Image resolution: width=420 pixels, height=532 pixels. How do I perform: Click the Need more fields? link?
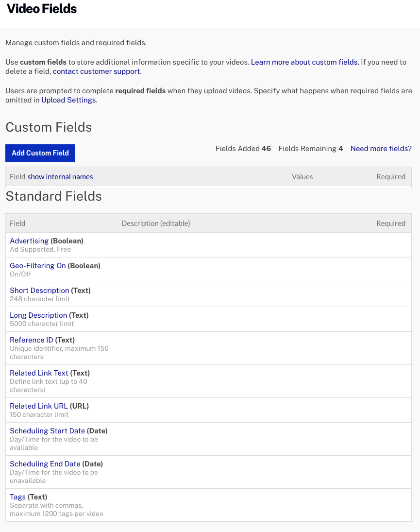click(381, 149)
